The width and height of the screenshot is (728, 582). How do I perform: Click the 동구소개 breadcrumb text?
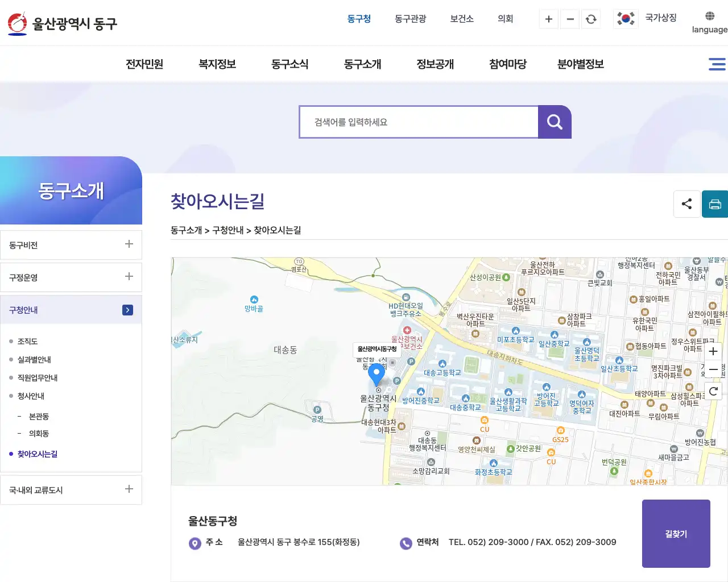187,230
